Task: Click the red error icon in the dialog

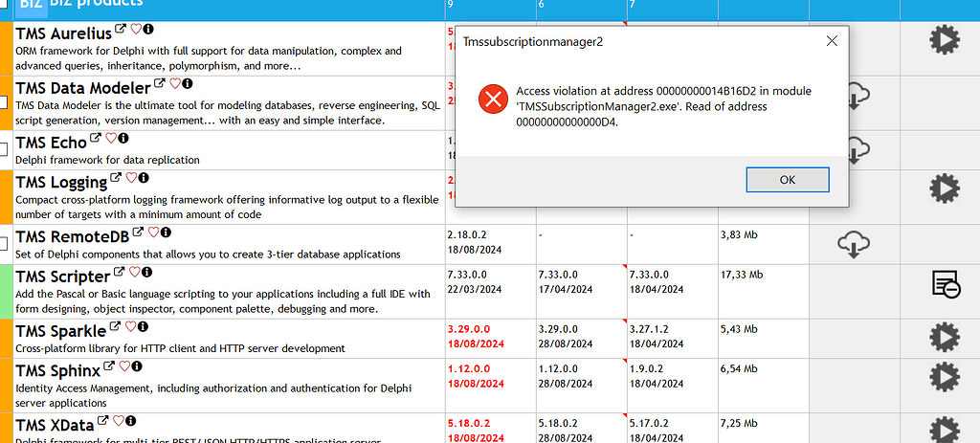Action: click(493, 99)
